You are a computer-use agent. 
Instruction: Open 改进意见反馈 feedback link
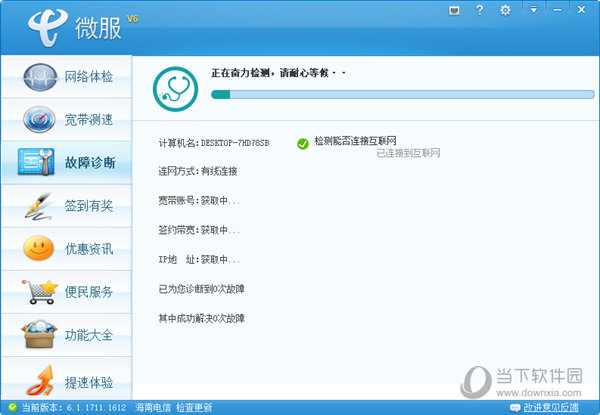click(551, 408)
